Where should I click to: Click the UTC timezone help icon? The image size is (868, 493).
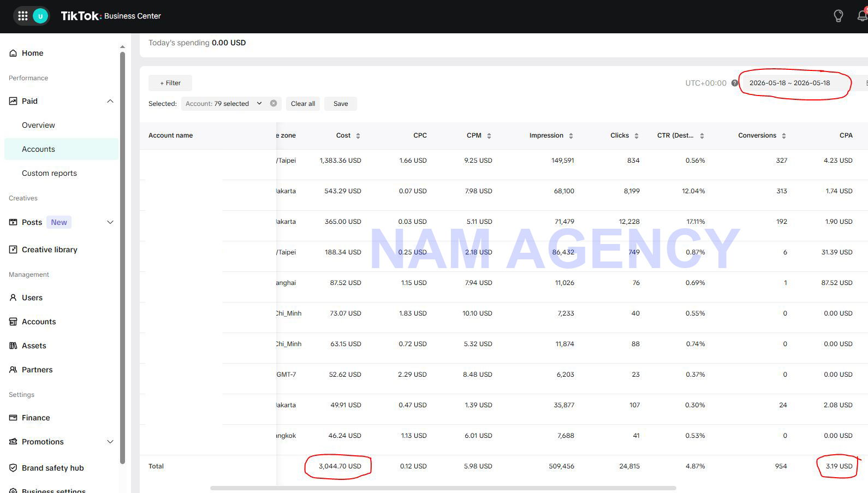735,83
